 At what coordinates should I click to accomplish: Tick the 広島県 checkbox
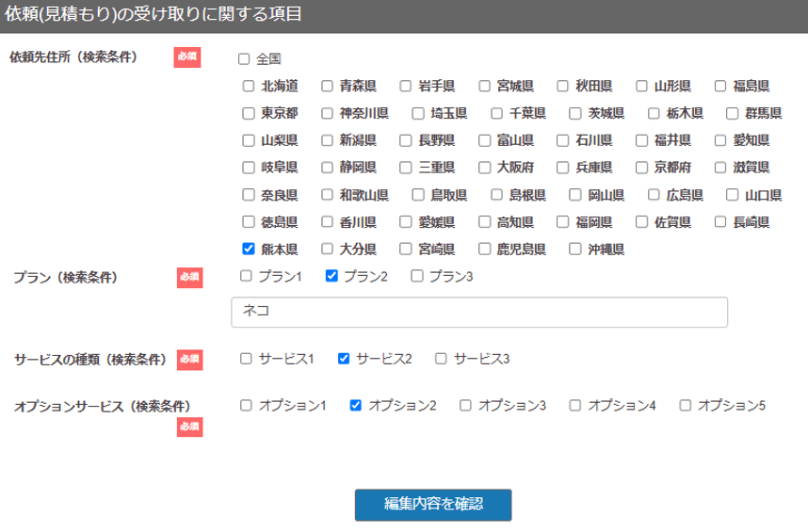[654, 195]
